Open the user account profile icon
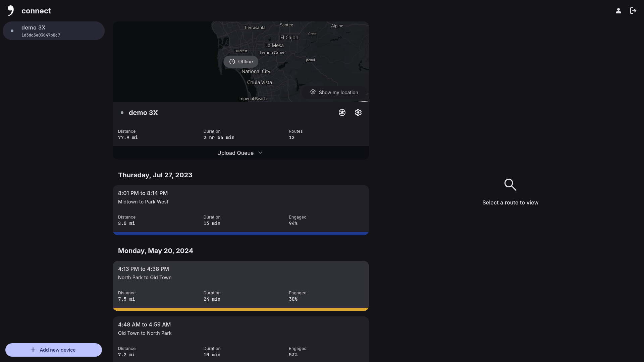Image resolution: width=644 pixels, height=362 pixels. (x=618, y=11)
